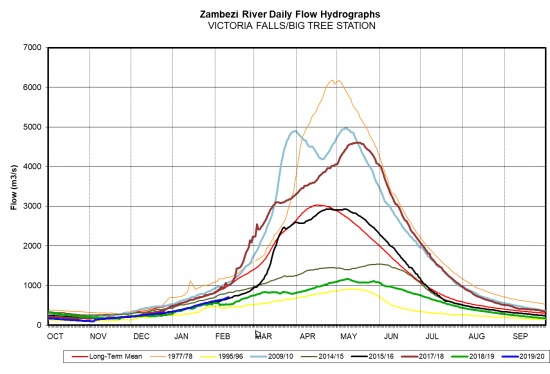This screenshot has height=374, width=550.
Task: Select the 2009/10 legend item
Action: 272,356
